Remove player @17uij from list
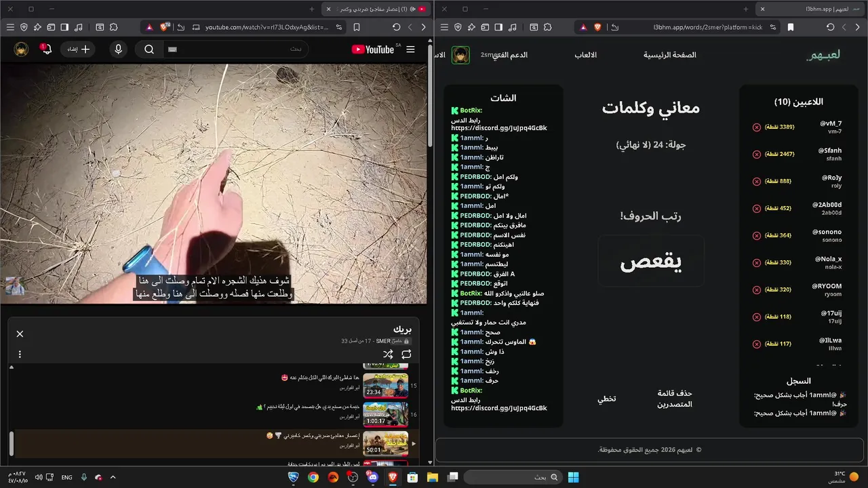This screenshot has width=868, height=488. coord(757,317)
